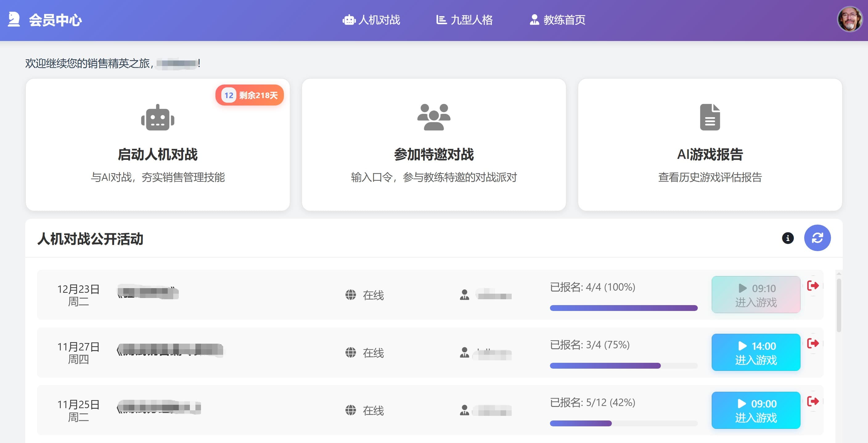Viewport: 868px width, 443px height.
Task: Click the robot icon in 启动人机对战 card
Action: pos(158,117)
